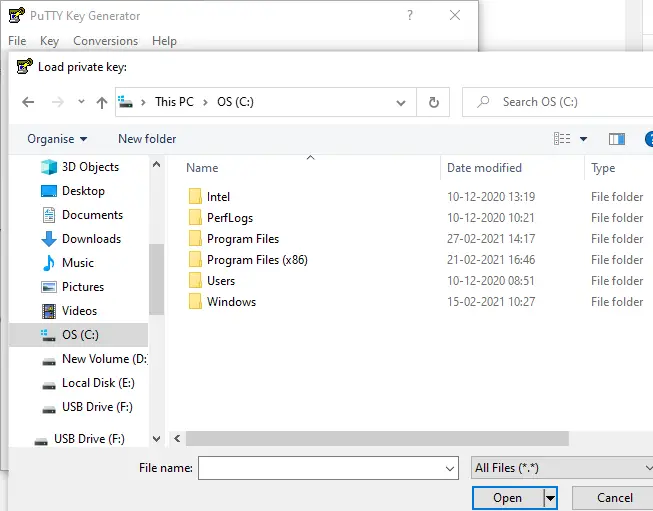The height and width of the screenshot is (511, 653).
Task: Click the Users folder icon
Action: point(195,280)
